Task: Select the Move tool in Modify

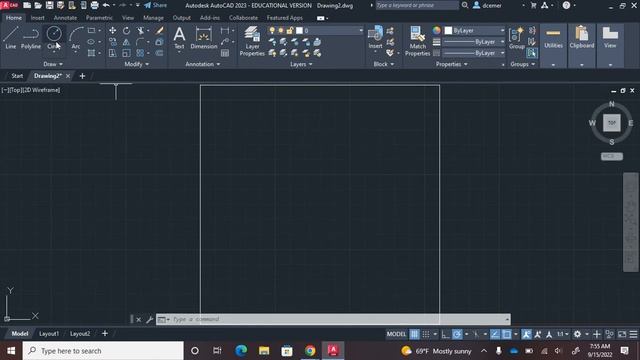Action: [112, 31]
